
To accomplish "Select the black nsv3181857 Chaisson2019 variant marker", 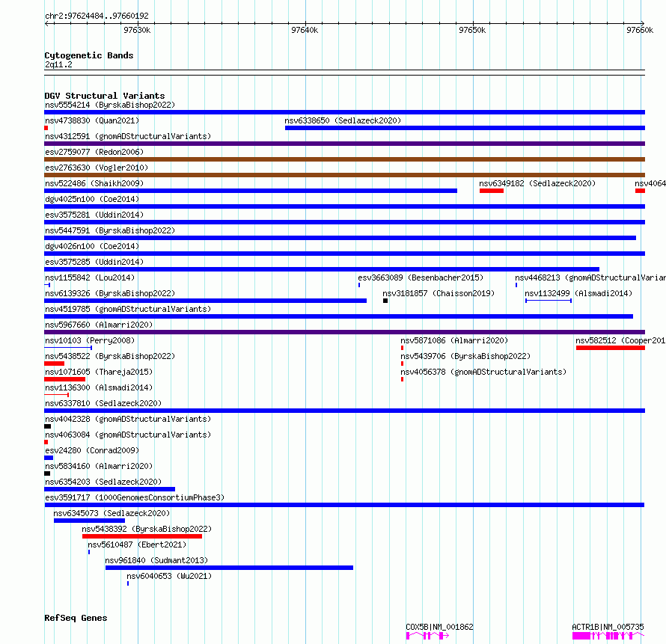I will (385, 301).
